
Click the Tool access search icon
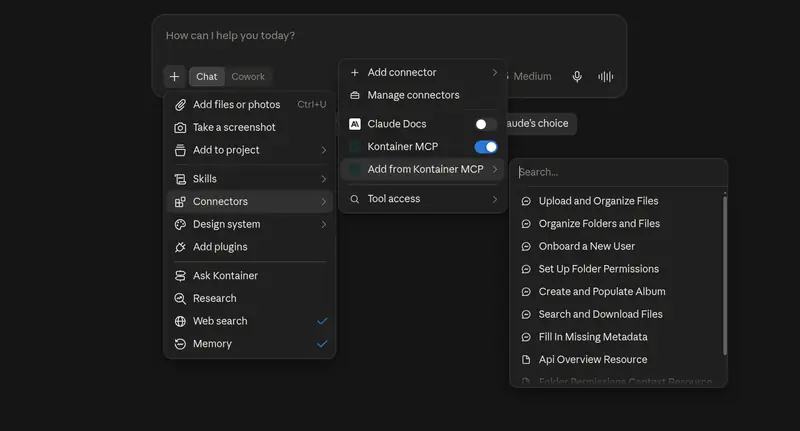pos(355,199)
